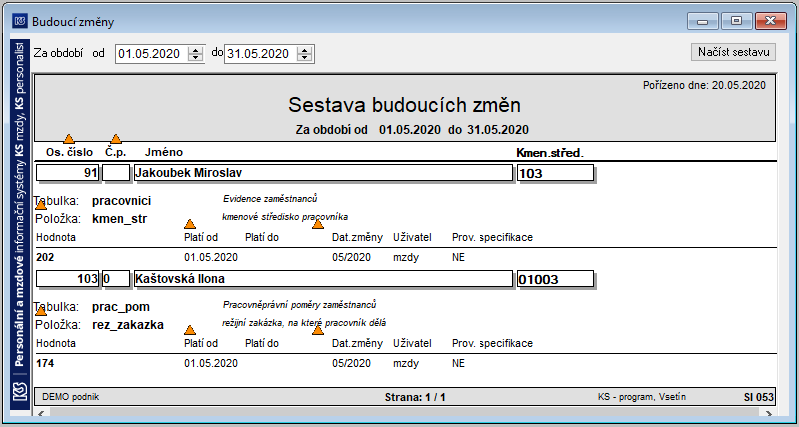This screenshot has height=427, width=799.
Task: Click the Hodnota value 174
Action: (45, 363)
